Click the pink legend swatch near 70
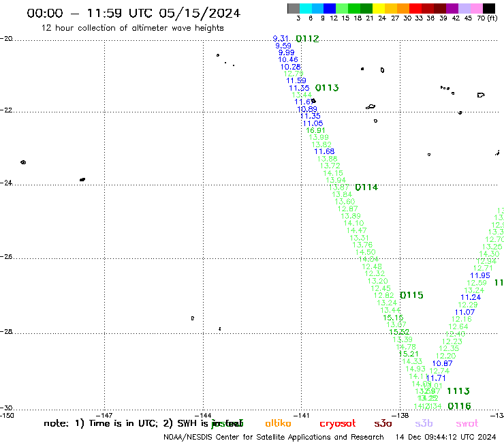 point(477,8)
